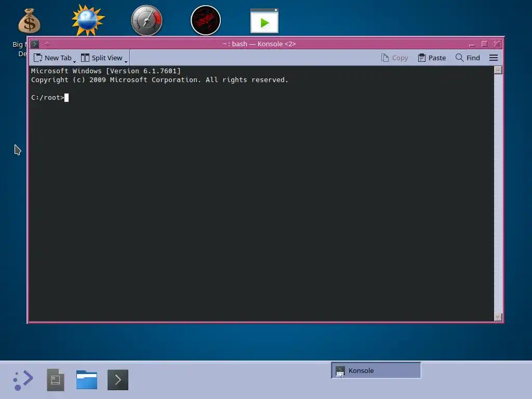Click at the C:/root> prompt

tap(47, 98)
